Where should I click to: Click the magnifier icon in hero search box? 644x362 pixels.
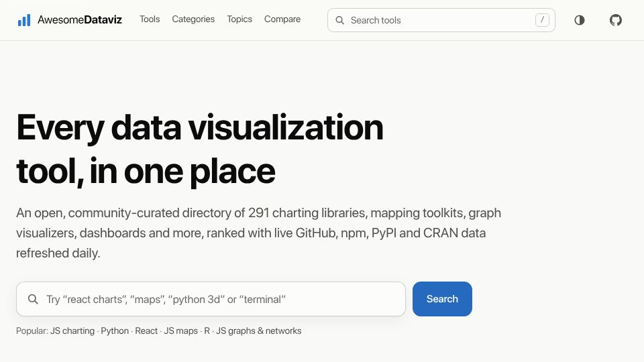(33, 299)
